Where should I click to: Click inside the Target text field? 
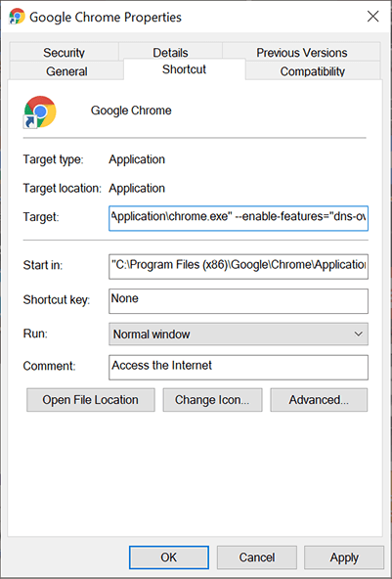tap(239, 218)
